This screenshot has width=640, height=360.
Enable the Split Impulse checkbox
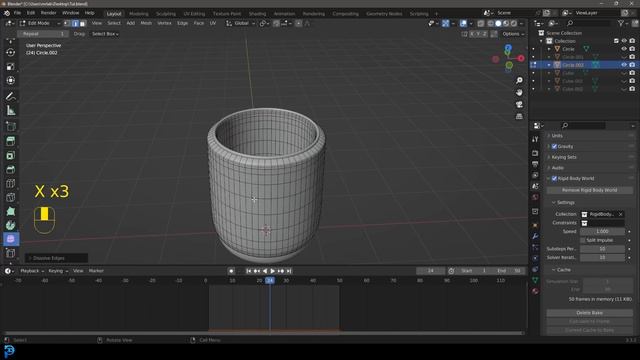pyautogui.click(x=582, y=240)
